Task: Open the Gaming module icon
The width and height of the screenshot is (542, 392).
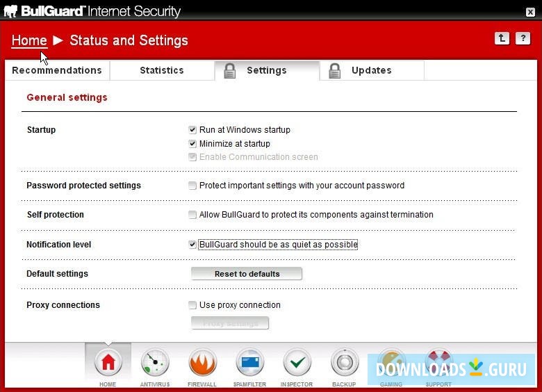Action: [x=391, y=361]
